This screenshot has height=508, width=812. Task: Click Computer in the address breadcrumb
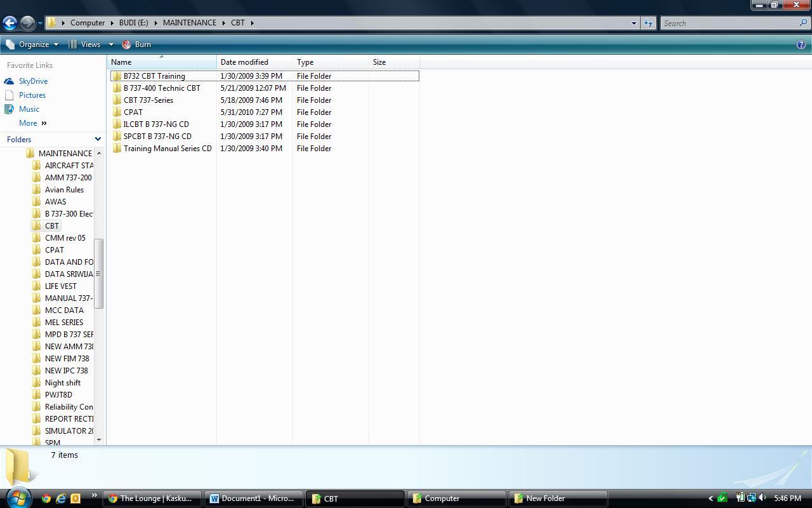[x=88, y=23]
